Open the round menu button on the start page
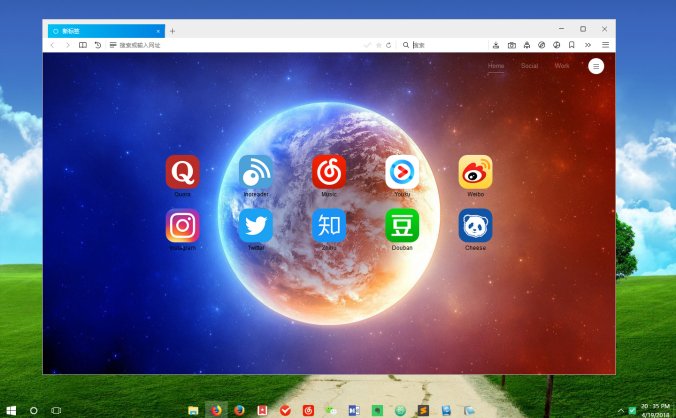 click(x=596, y=66)
